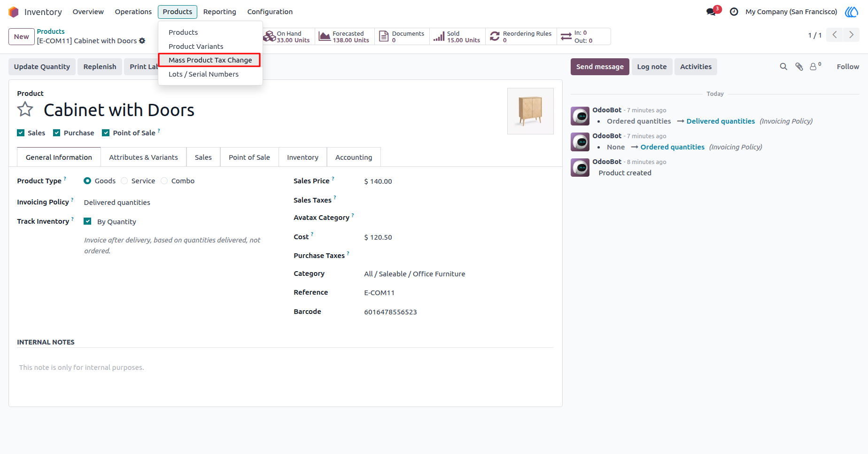Open the activities clock icon in the header
The image size is (868, 454).
tap(734, 12)
